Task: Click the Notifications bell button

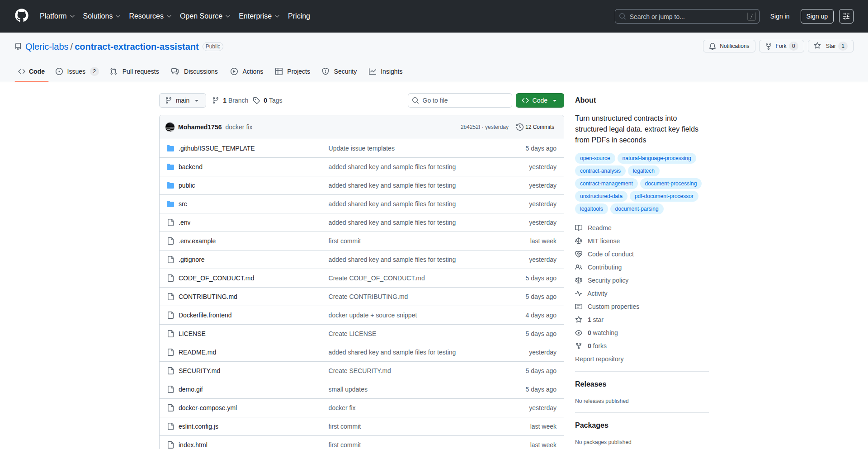Action: coord(729,46)
